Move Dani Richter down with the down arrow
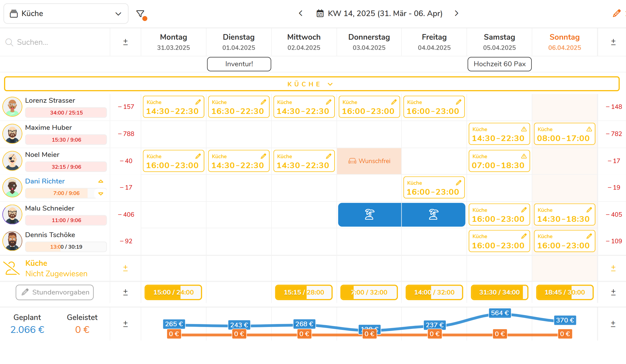 (101, 194)
